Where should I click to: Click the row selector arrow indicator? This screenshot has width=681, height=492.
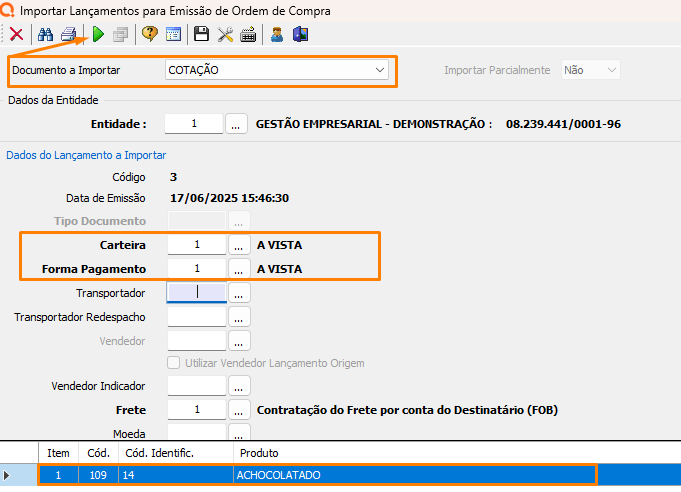7,475
